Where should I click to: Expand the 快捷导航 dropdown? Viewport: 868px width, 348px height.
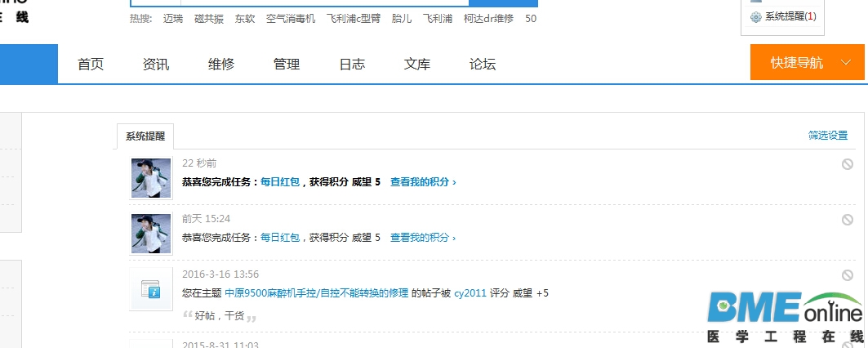pyautogui.click(x=807, y=63)
